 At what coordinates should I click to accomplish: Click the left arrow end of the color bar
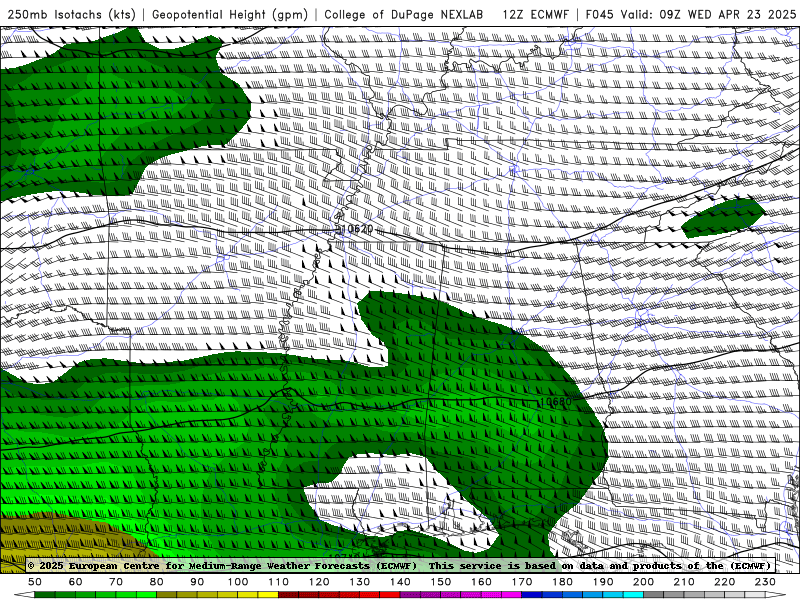pos(24,595)
